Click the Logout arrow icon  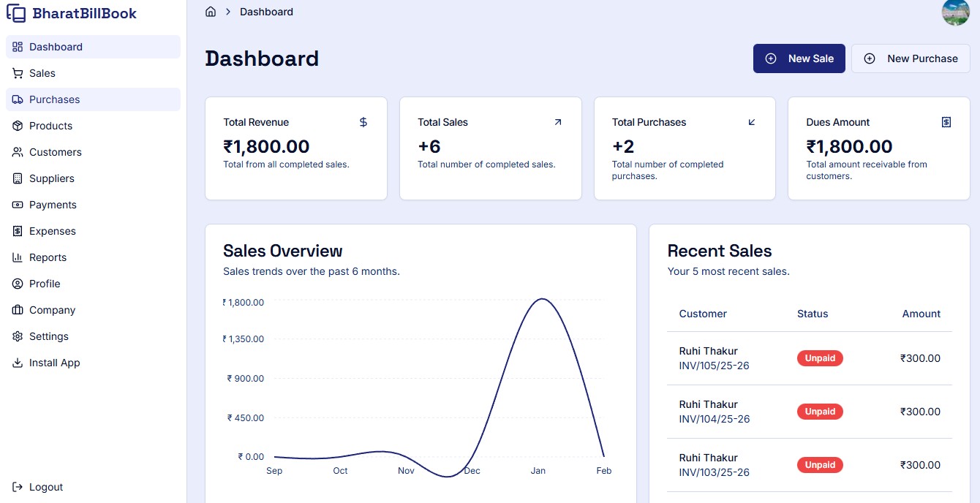click(x=17, y=487)
